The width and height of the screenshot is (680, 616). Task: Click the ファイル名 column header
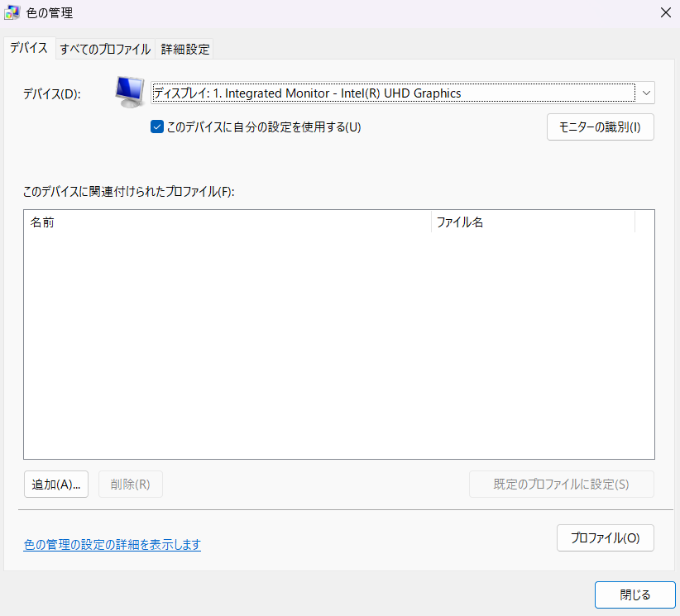coord(534,222)
